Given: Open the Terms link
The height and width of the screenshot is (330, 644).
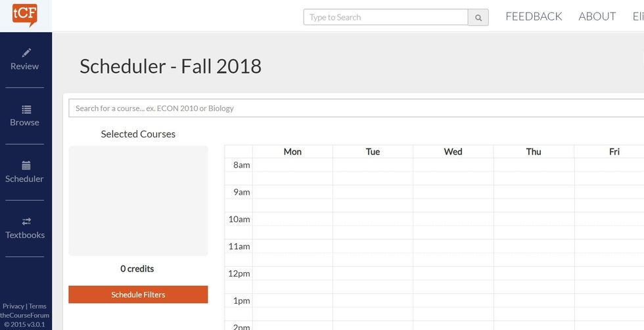Looking at the screenshot, I should tap(37, 306).
